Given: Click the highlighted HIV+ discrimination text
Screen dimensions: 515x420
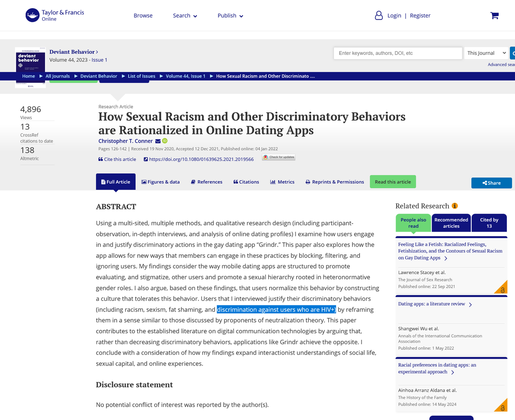Looking at the screenshot, I should click(276, 309).
